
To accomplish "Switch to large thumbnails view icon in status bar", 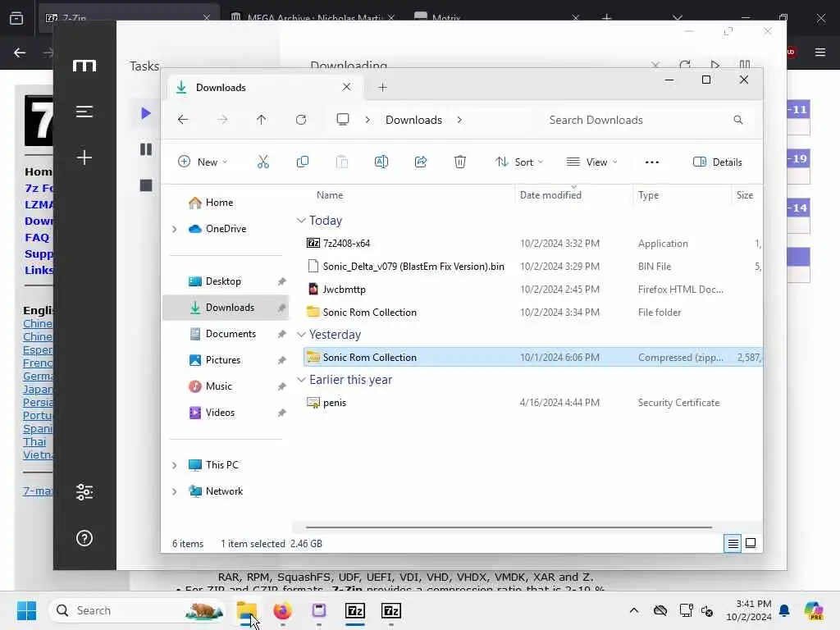I will click(751, 544).
